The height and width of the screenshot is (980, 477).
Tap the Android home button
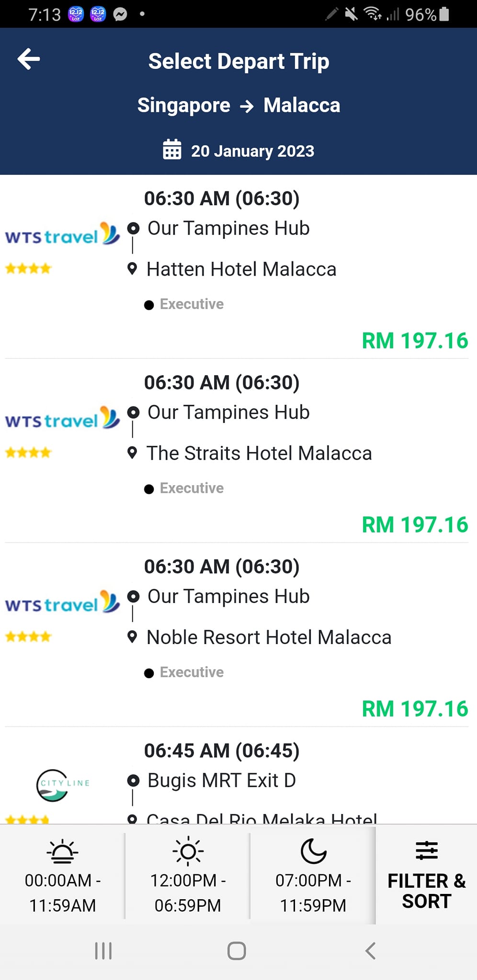coord(237,951)
